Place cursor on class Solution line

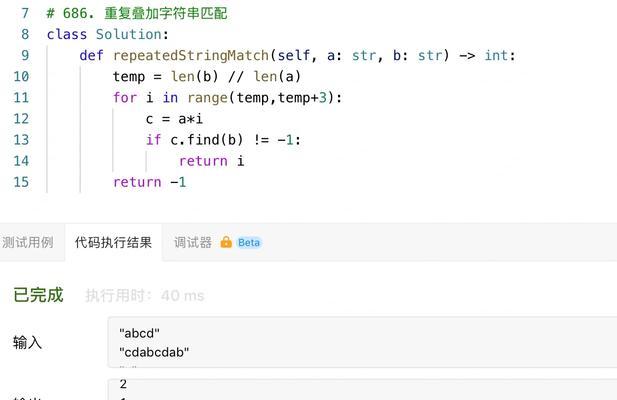[108, 35]
